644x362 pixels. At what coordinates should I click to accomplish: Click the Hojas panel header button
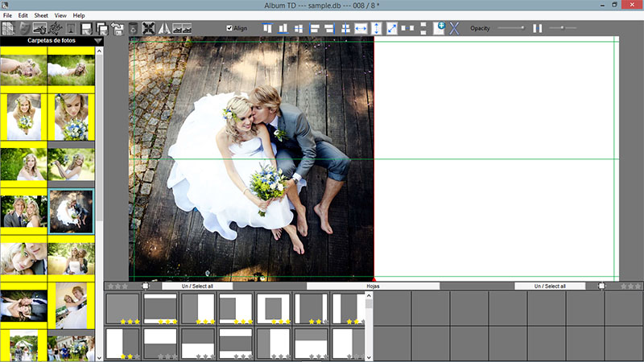[373, 286]
